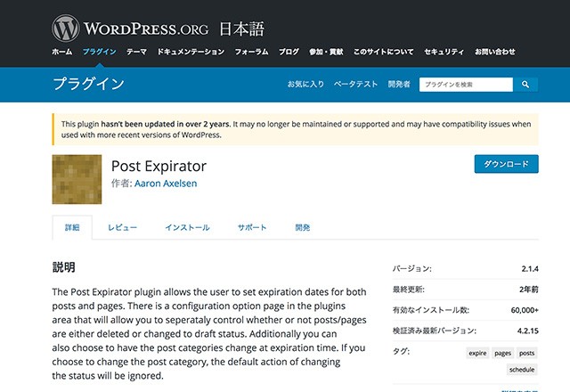
Task: Switch to the サポート tab
Action: point(252,228)
